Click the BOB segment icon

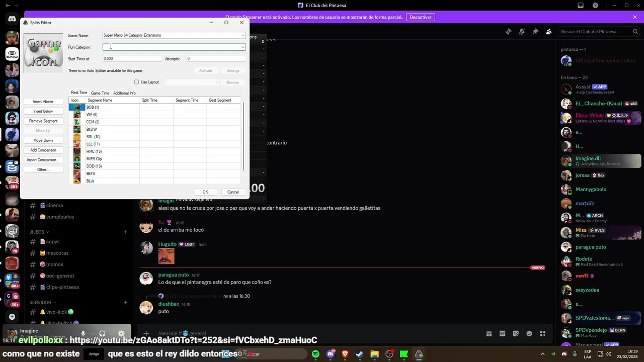(x=76, y=107)
